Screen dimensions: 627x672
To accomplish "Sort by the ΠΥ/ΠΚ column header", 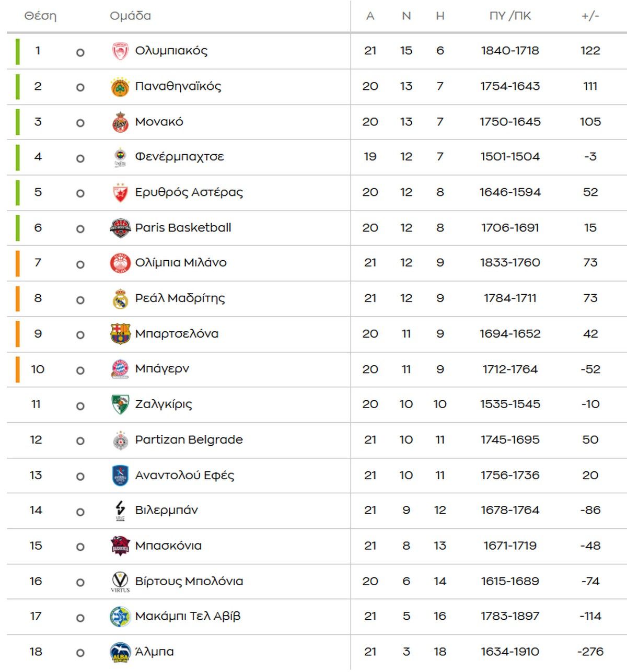I will pyautogui.click(x=510, y=16).
